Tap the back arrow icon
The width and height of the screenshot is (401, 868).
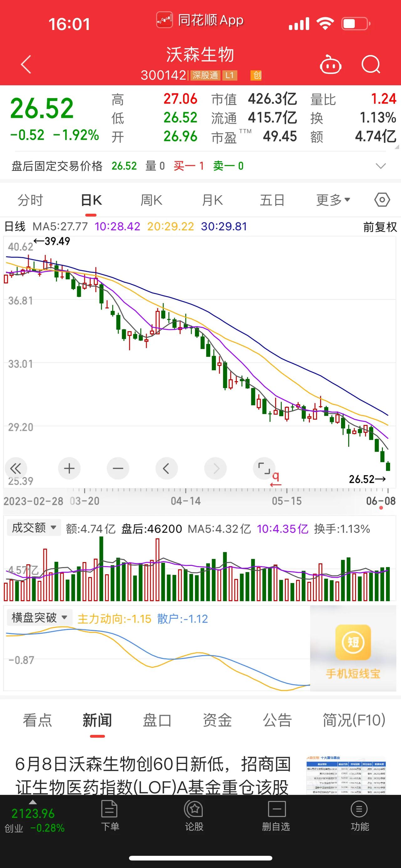point(26,64)
